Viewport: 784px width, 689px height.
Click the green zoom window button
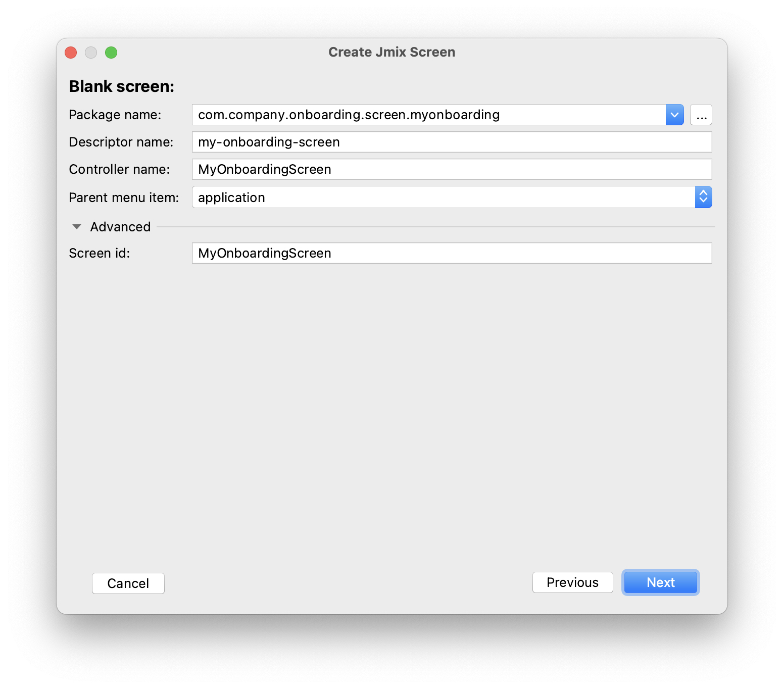click(111, 53)
